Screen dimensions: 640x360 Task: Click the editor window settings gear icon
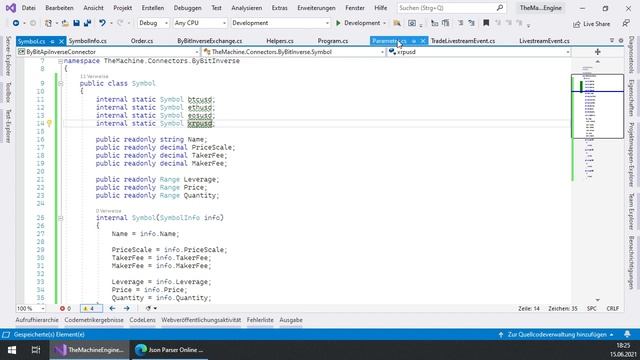tap(621, 40)
